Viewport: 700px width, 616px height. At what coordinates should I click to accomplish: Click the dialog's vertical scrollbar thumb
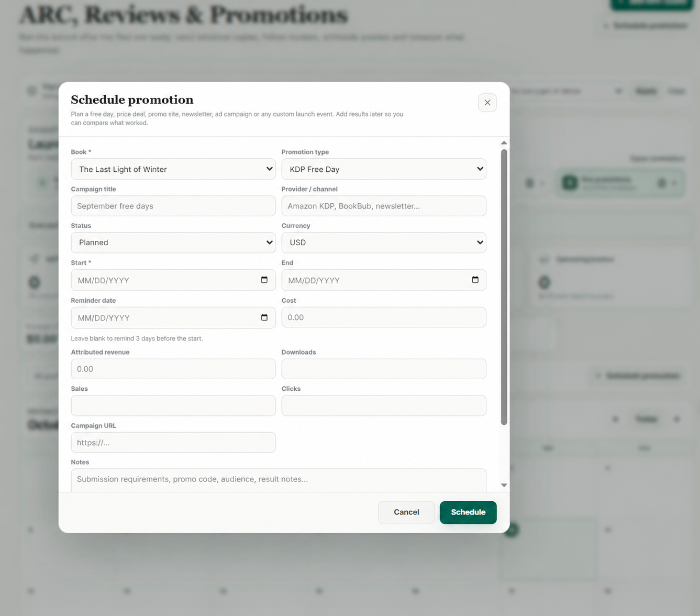click(x=504, y=287)
